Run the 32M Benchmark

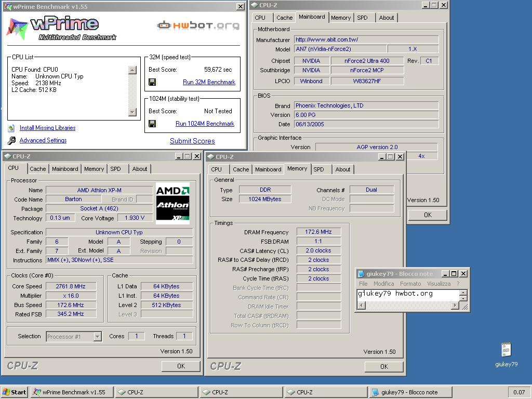(209, 82)
